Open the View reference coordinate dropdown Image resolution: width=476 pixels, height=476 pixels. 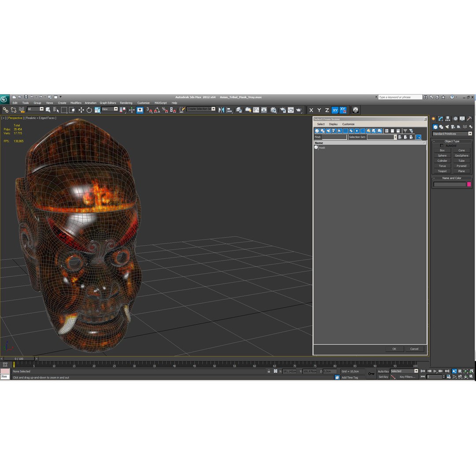(110, 109)
